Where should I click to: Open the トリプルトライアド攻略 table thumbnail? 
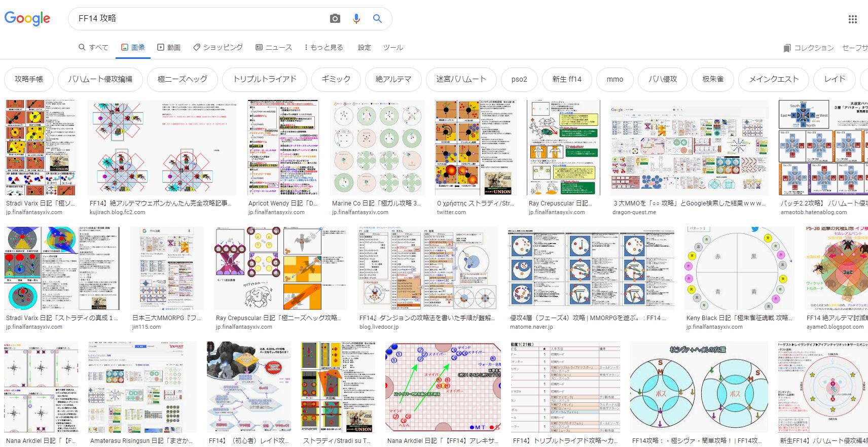(565, 387)
